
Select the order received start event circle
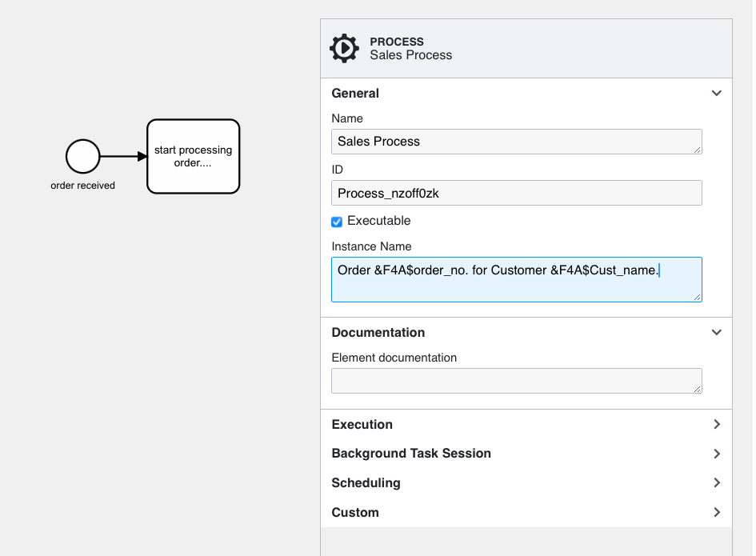click(83, 156)
